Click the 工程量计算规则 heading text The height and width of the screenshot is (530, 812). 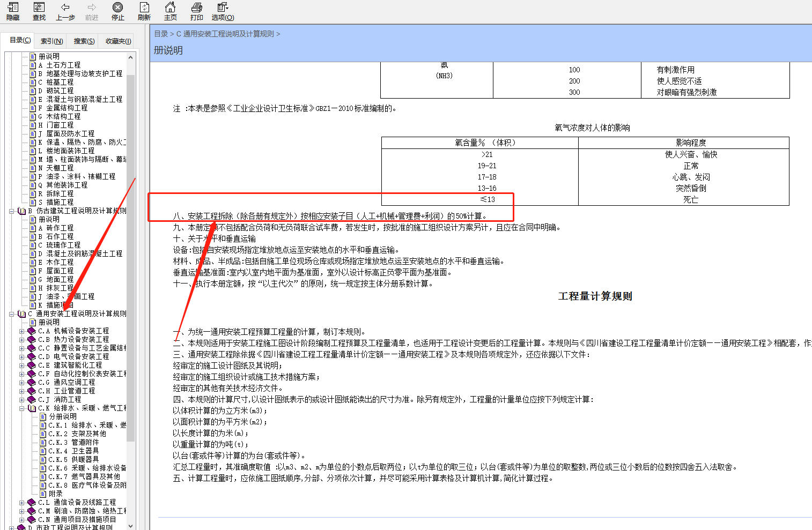(x=595, y=296)
